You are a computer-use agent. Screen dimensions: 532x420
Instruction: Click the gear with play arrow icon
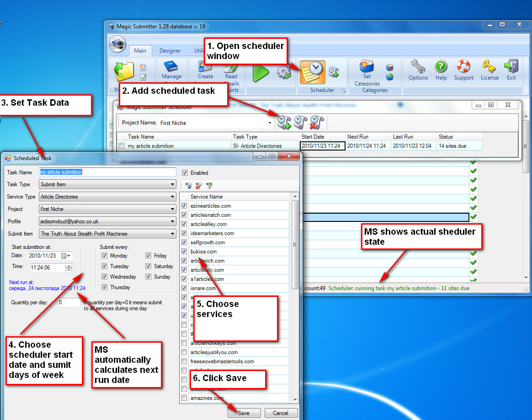pyautogui.click(x=284, y=72)
